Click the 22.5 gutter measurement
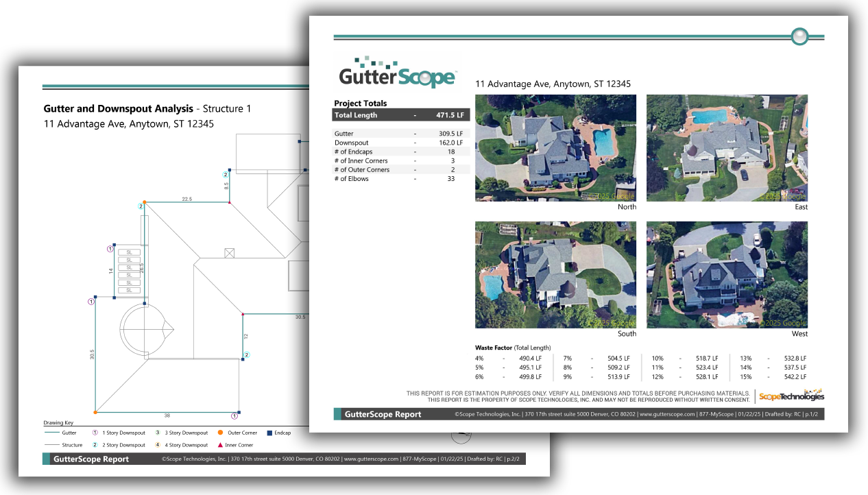868x495 pixels. pyautogui.click(x=186, y=199)
